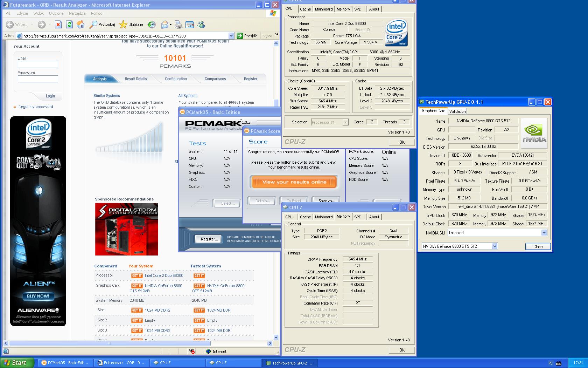Screen dimensions: 588x368
Task: Click the Internet zone globe icon in status bar
Action: pos(209,351)
